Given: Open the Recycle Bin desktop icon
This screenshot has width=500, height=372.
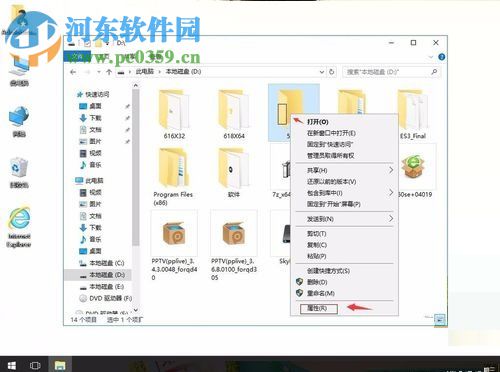Looking at the screenshot, I should [19, 173].
